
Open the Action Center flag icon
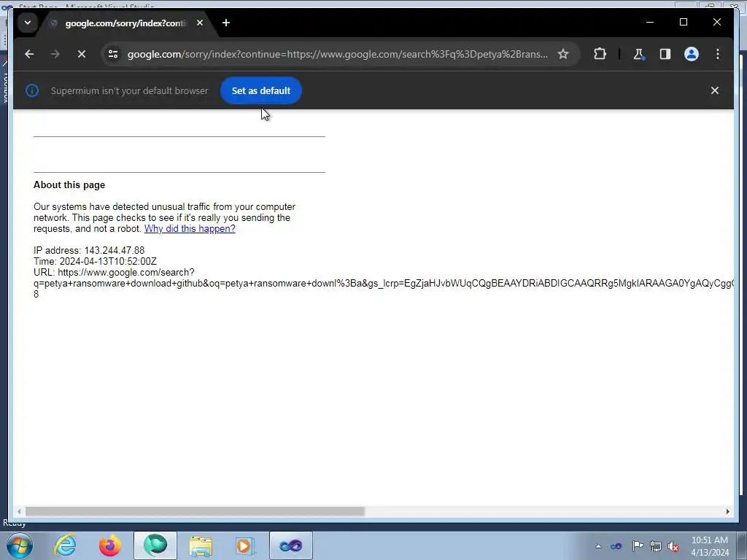(638, 546)
